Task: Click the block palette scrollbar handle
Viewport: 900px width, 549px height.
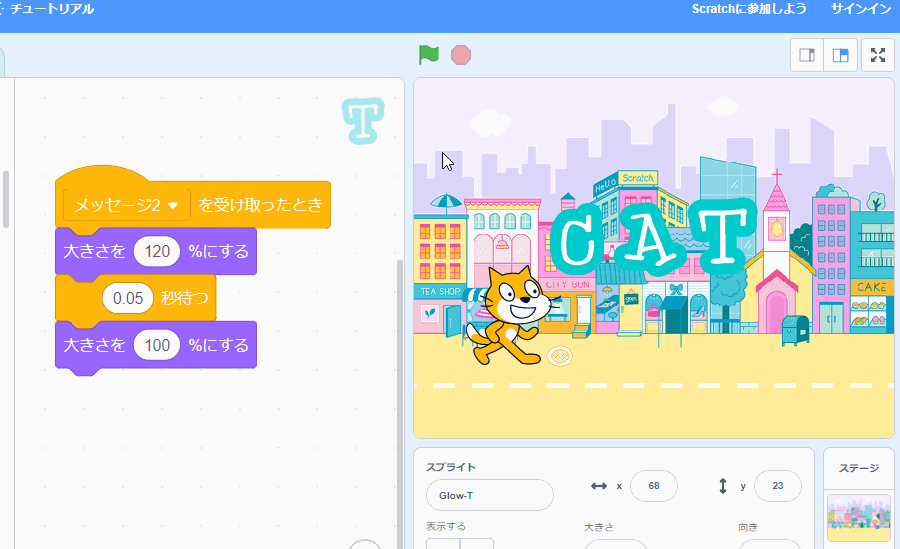Action: [6, 199]
